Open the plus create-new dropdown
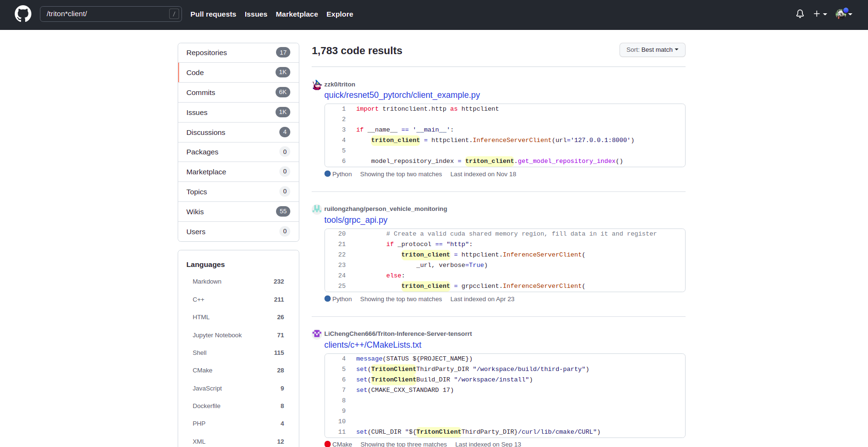The width and height of the screenshot is (868, 447). 820,14
